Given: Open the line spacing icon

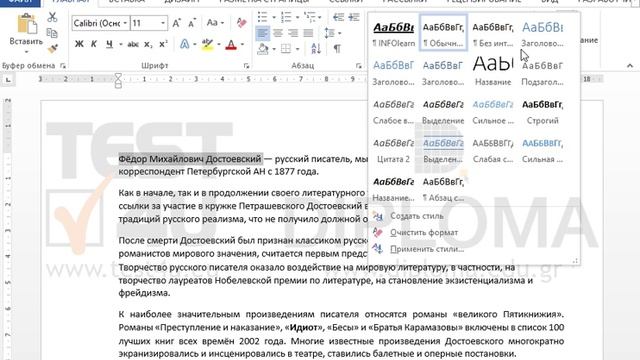Looking at the screenshot, I should point(329,33).
